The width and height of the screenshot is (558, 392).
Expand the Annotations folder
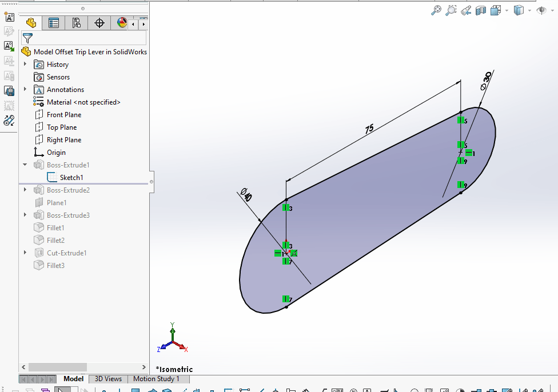(25, 89)
